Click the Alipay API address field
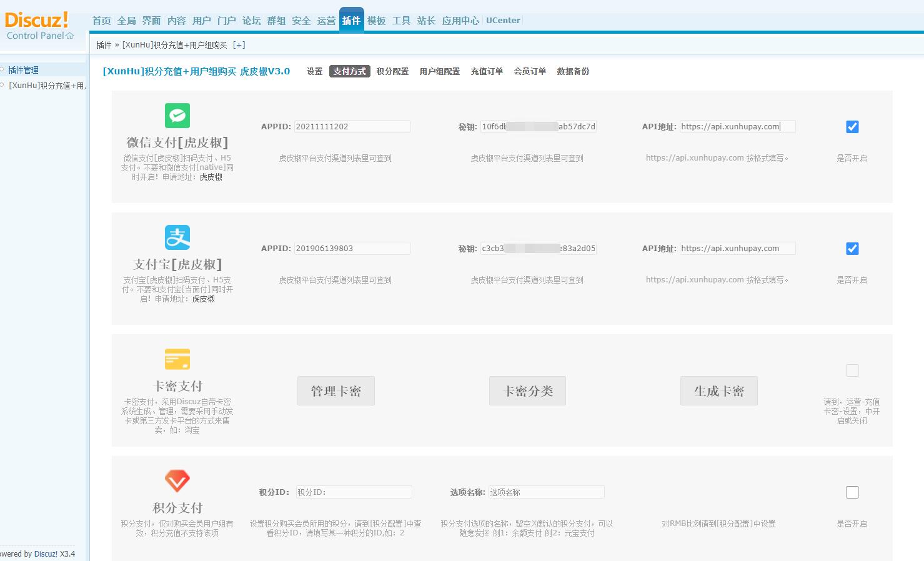The width and height of the screenshot is (924, 561). 738,249
